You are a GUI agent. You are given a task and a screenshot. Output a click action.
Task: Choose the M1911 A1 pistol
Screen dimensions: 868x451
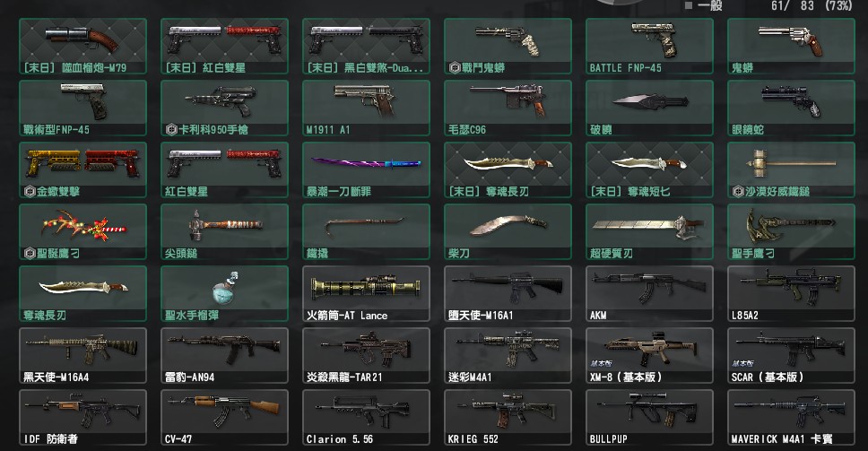[x=366, y=108]
